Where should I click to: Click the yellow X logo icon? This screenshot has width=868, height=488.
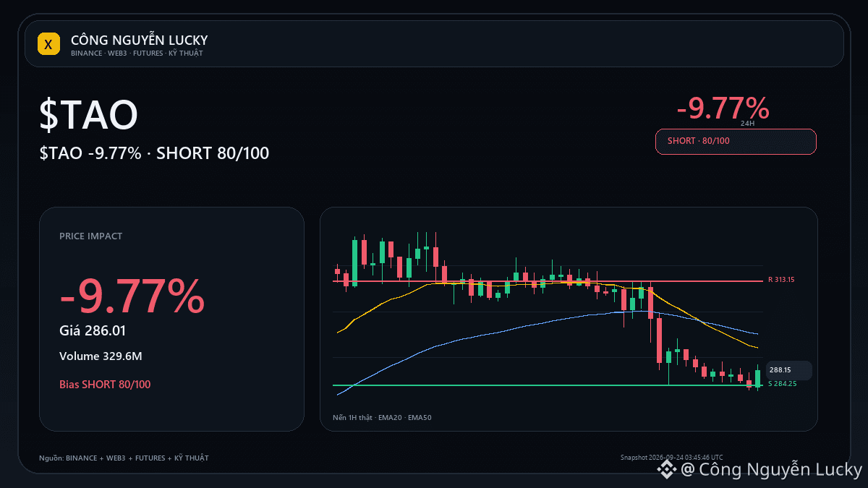[x=48, y=44]
